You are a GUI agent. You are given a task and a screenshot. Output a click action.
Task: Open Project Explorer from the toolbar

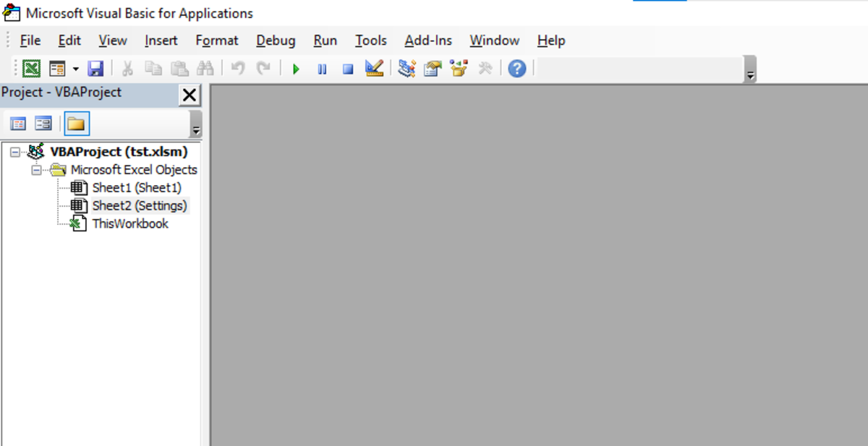pyautogui.click(x=407, y=69)
